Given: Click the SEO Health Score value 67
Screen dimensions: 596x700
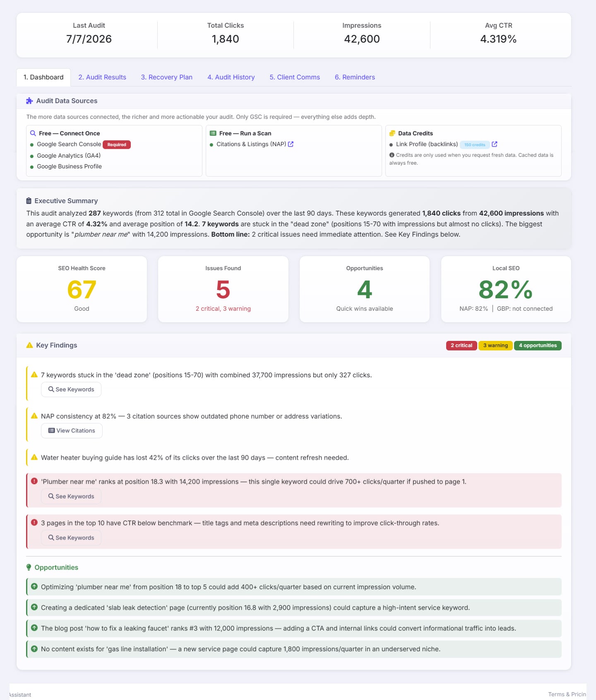Looking at the screenshot, I should tap(82, 290).
